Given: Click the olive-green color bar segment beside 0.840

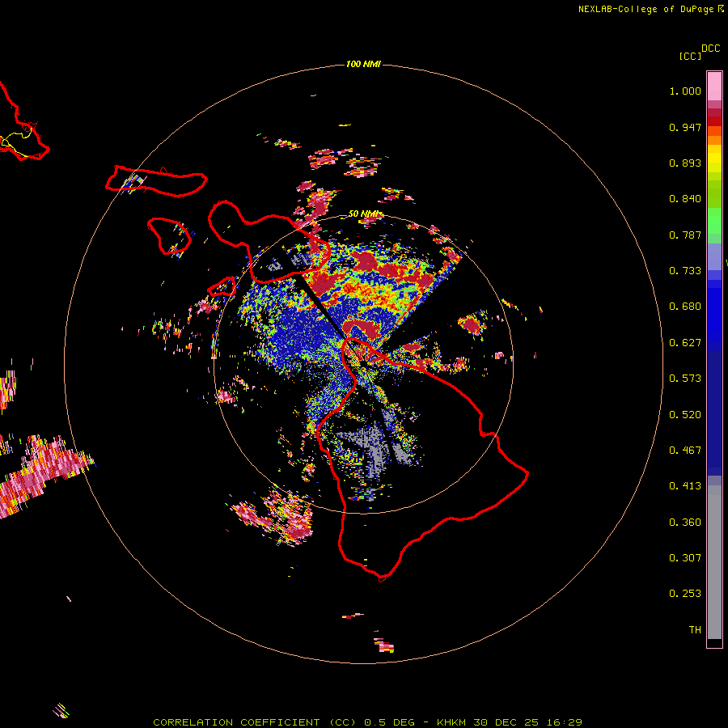Looking at the screenshot, I should tap(714, 194).
